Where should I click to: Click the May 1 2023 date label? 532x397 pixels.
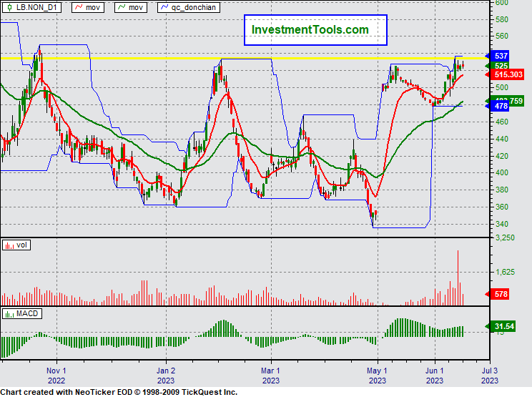(378, 376)
